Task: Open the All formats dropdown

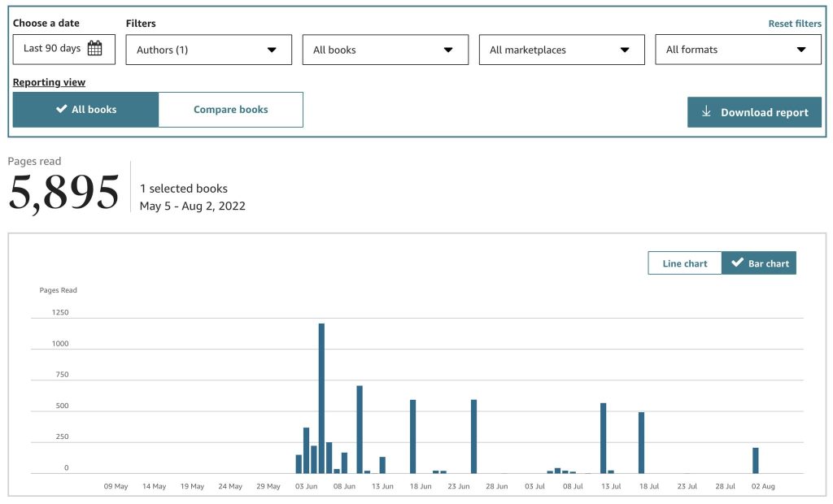Action: coord(738,50)
